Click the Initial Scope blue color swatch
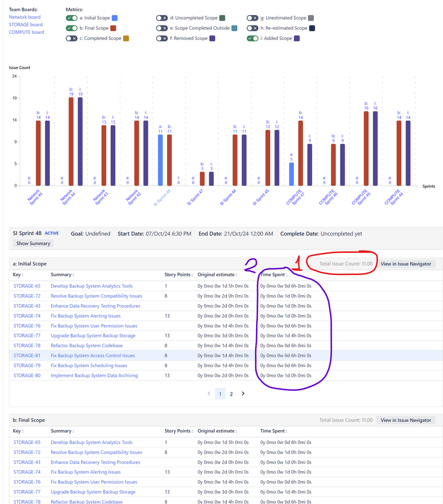The height and width of the screenshot is (504, 443). click(x=114, y=18)
